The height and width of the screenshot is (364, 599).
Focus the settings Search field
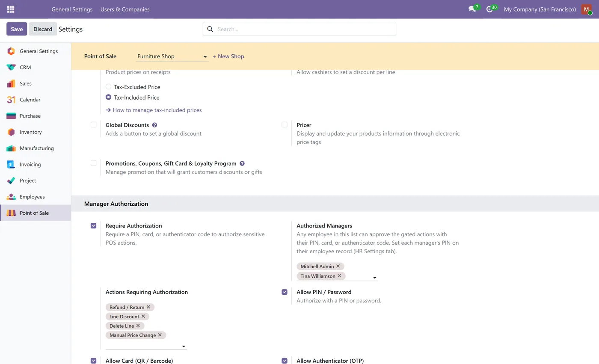click(299, 29)
